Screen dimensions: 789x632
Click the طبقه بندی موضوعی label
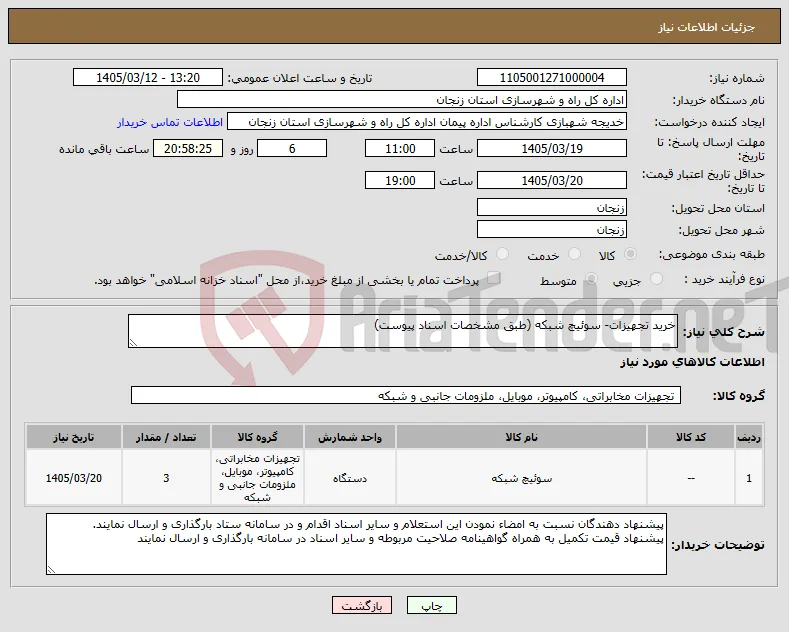pyautogui.click(x=712, y=254)
